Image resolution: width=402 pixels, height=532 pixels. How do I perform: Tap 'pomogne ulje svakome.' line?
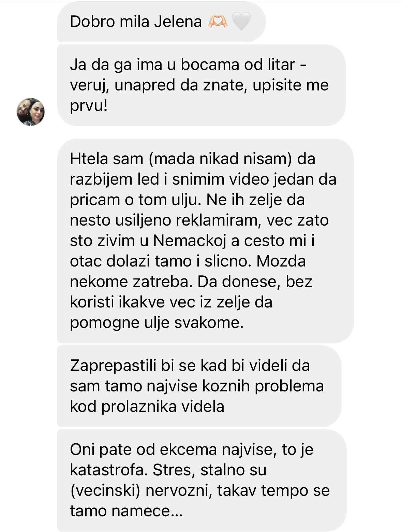pos(157,322)
